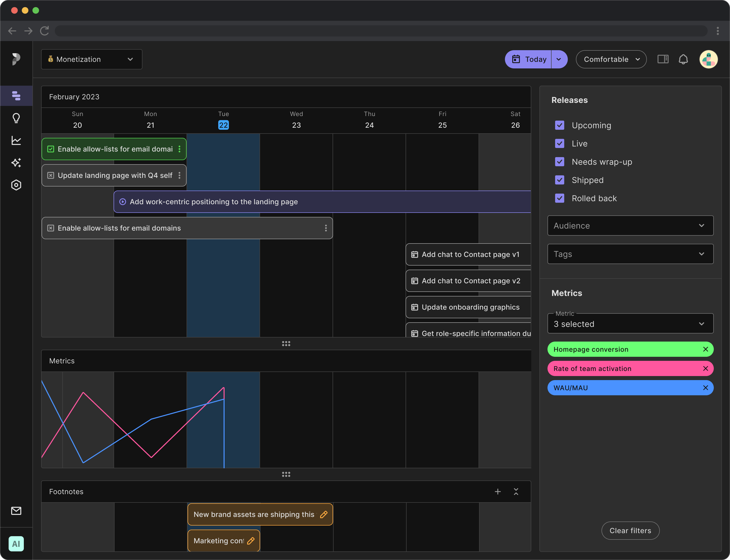Select the Roadmap/Stars icon in sidebar
Viewport: 730px width, 560px height.
click(16, 162)
